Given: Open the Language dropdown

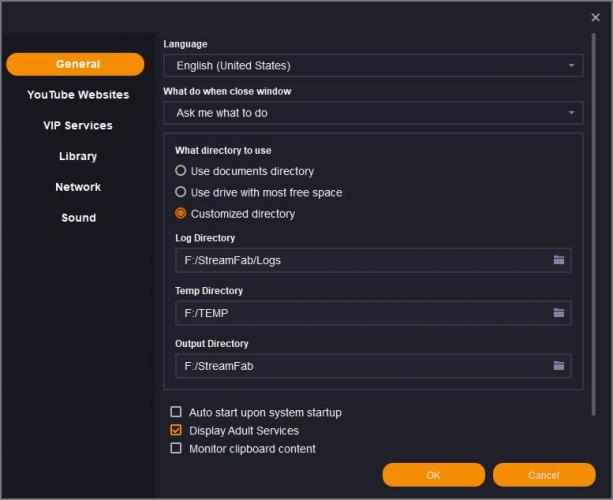Looking at the screenshot, I should (x=373, y=66).
